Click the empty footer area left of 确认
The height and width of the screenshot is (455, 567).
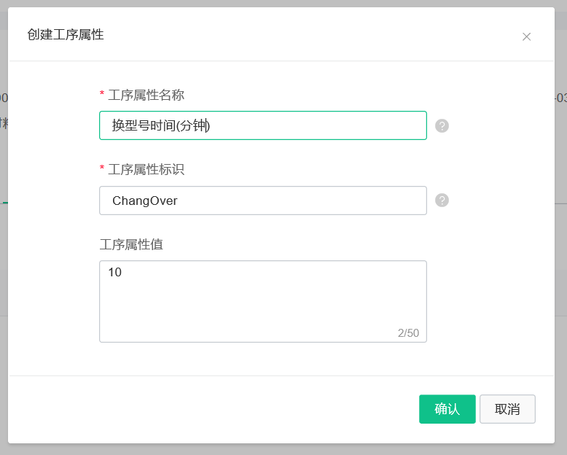pyautogui.click(x=213, y=409)
